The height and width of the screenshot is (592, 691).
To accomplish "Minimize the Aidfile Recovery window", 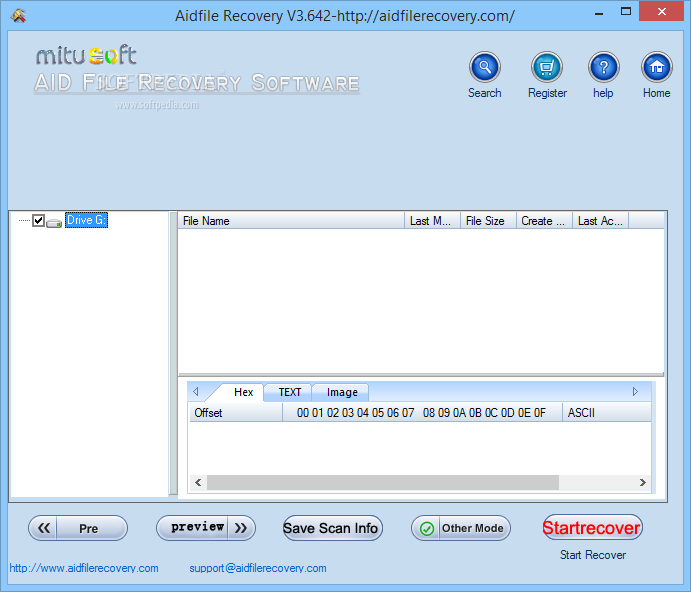I will pos(598,12).
